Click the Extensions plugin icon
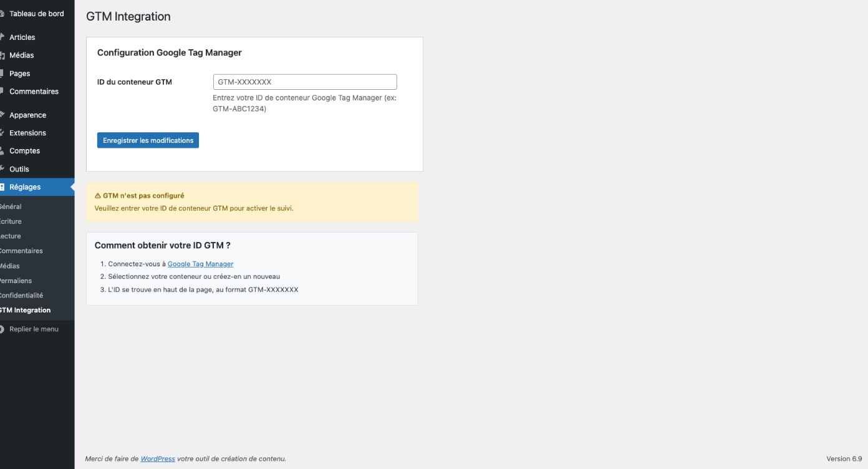 [x=2, y=133]
